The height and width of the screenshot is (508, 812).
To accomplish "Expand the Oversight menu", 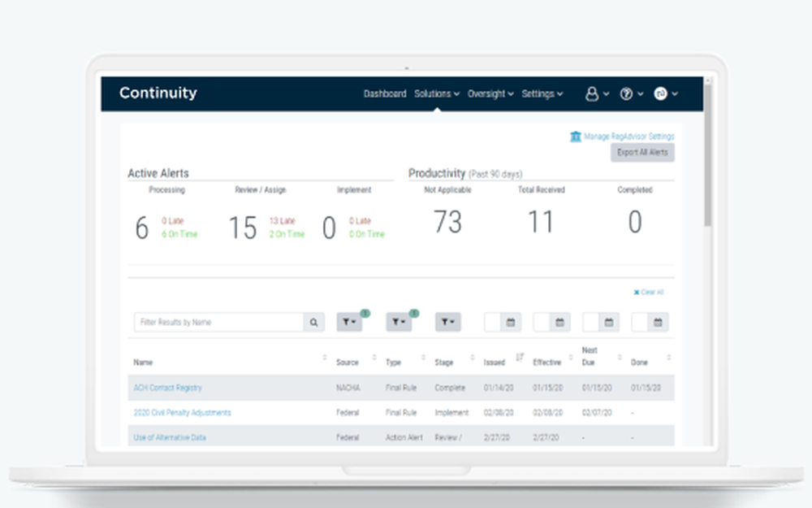I will point(490,94).
